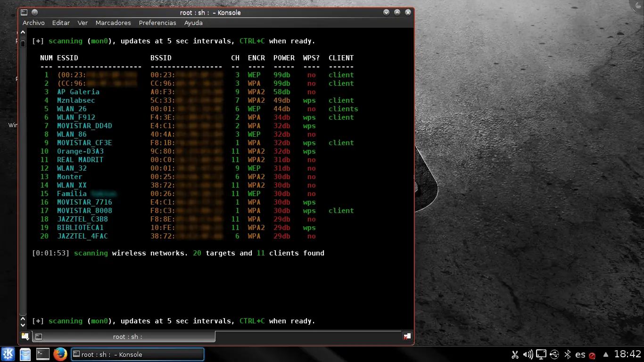Open the USB device notifier icon
Viewport: 644px width, 362px height.
point(554,354)
